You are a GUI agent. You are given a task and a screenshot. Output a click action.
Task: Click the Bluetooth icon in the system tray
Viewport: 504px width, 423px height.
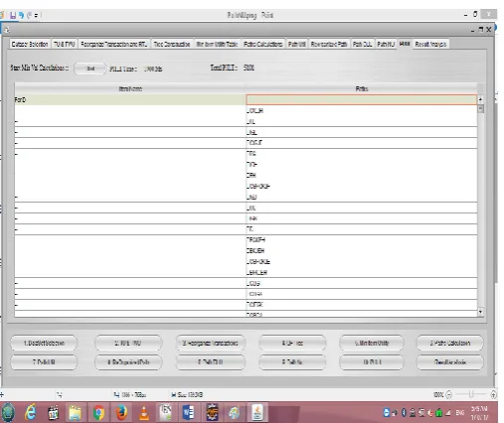[404, 412]
